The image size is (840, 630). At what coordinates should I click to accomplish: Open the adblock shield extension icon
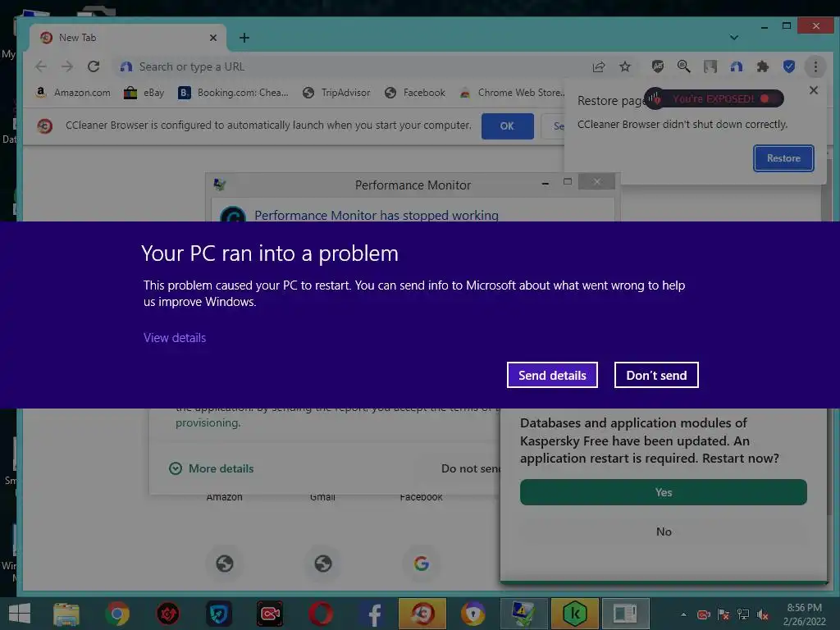tap(657, 66)
